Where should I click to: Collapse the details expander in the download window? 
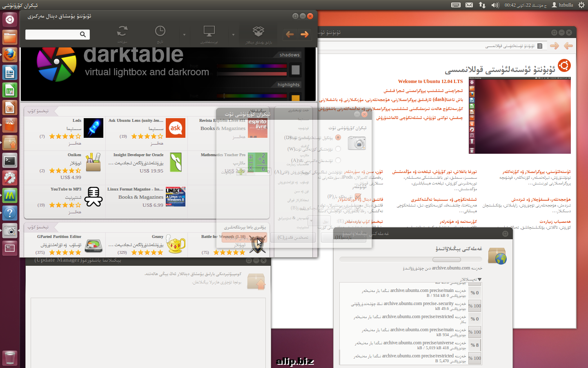(x=479, y=279)
